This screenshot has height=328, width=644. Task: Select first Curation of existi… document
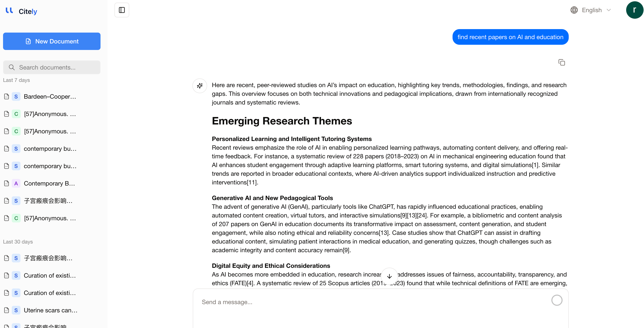[50, 276]
